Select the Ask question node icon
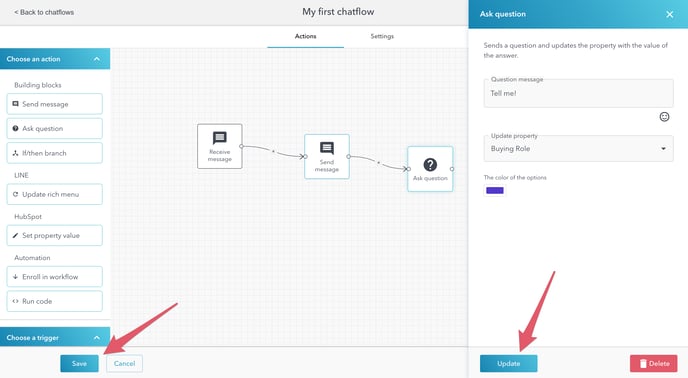688x378 pixels. (430, 165)
